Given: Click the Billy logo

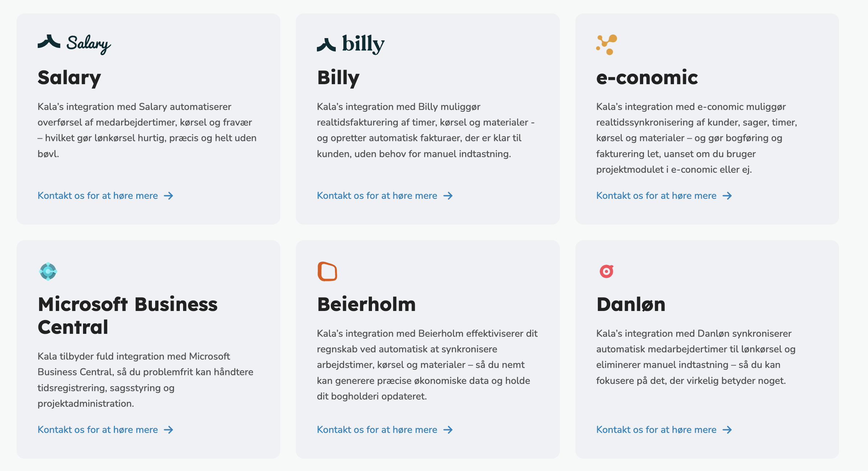Looking at the screenshot, I should 351,44.
